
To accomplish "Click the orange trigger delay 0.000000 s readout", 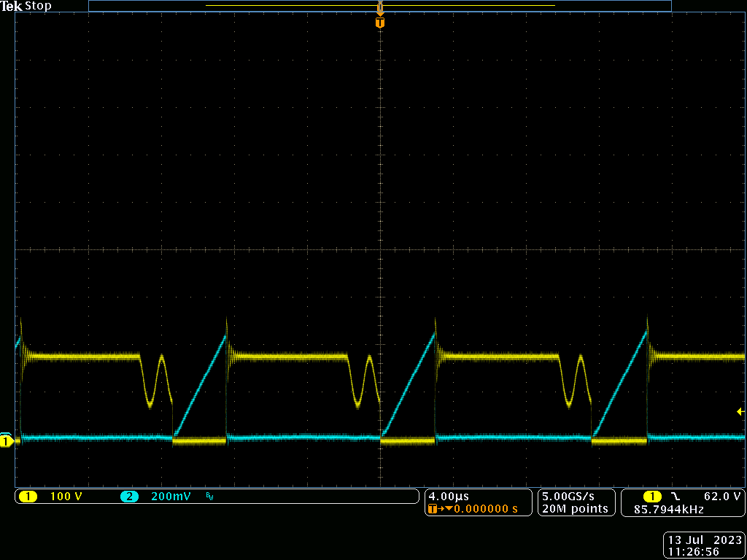I will (486, 508).
